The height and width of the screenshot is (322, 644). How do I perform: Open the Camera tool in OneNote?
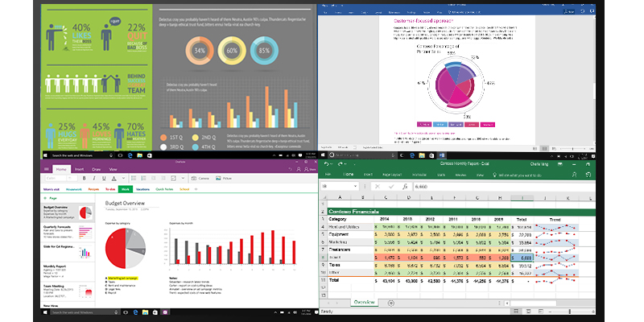pos(200,178)
